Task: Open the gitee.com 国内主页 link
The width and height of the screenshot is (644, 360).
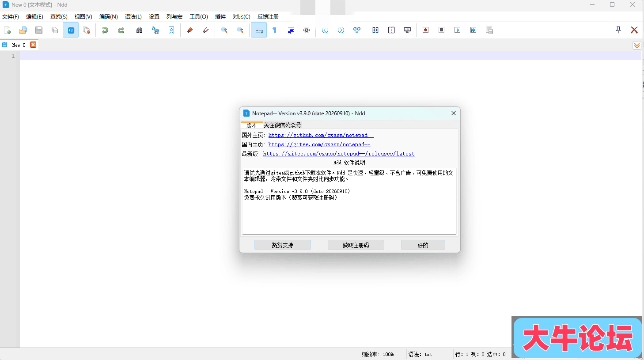Action: [319, 144]
